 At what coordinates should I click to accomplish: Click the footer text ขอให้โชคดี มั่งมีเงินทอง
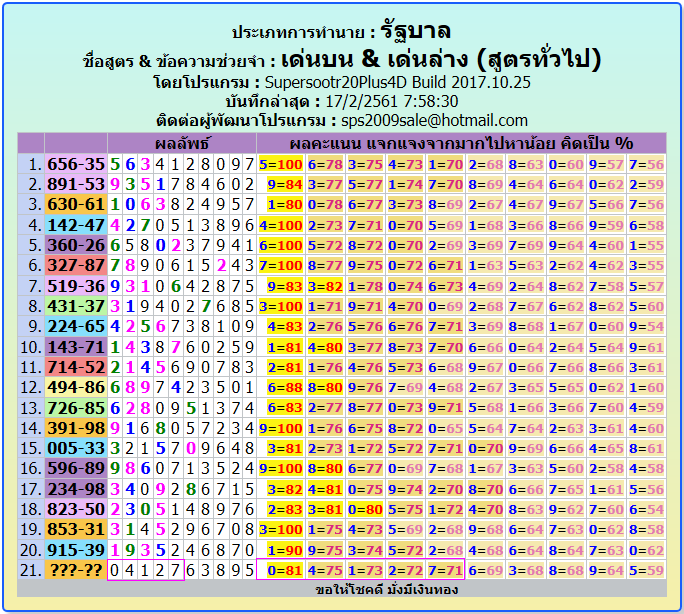tap(386, 590)
